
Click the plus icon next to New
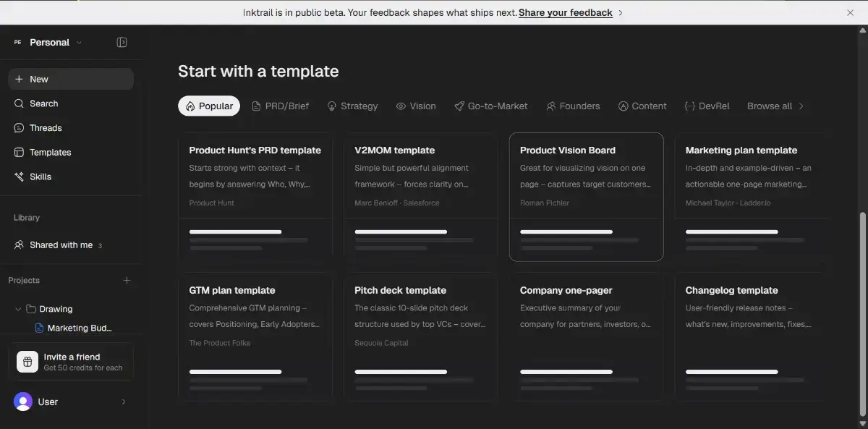pos(19,80)
